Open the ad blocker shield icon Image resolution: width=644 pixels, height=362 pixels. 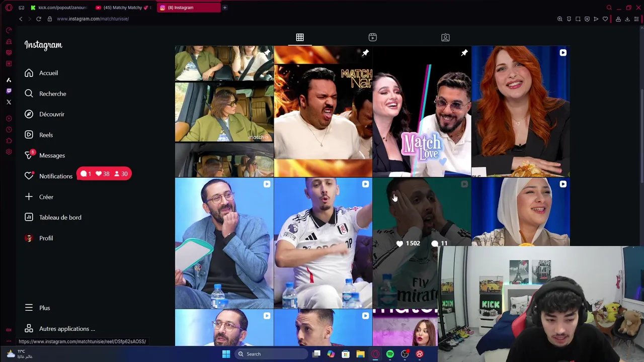click(x=587, y=19)
